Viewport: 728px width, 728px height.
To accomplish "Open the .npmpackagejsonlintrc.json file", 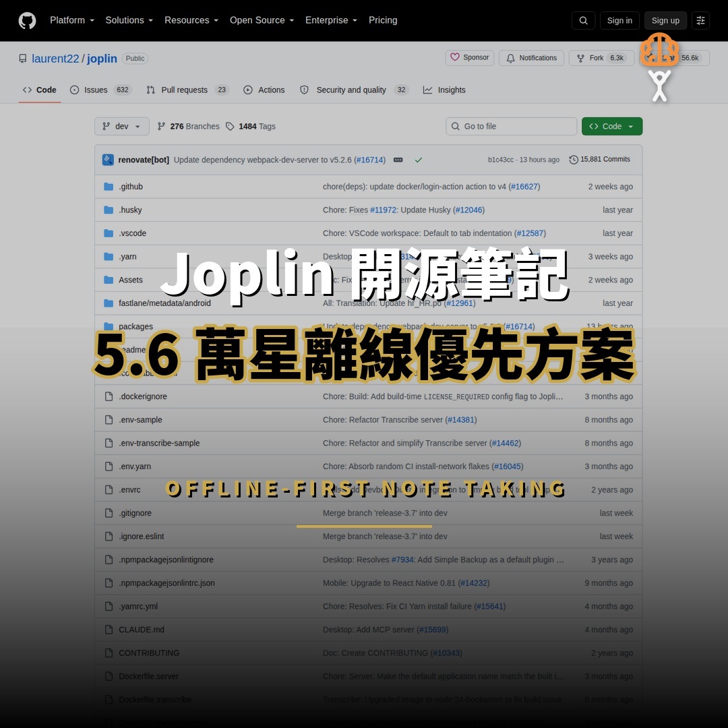I will (166, 582).
